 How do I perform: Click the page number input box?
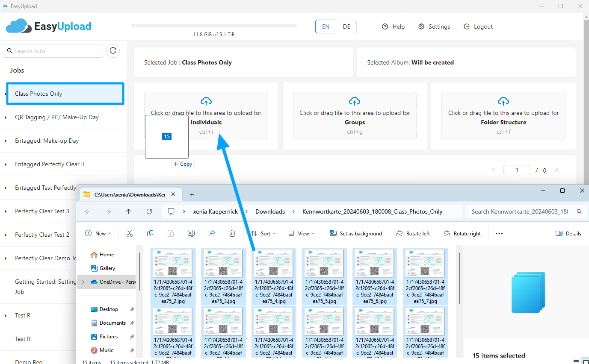click(517, 170)
